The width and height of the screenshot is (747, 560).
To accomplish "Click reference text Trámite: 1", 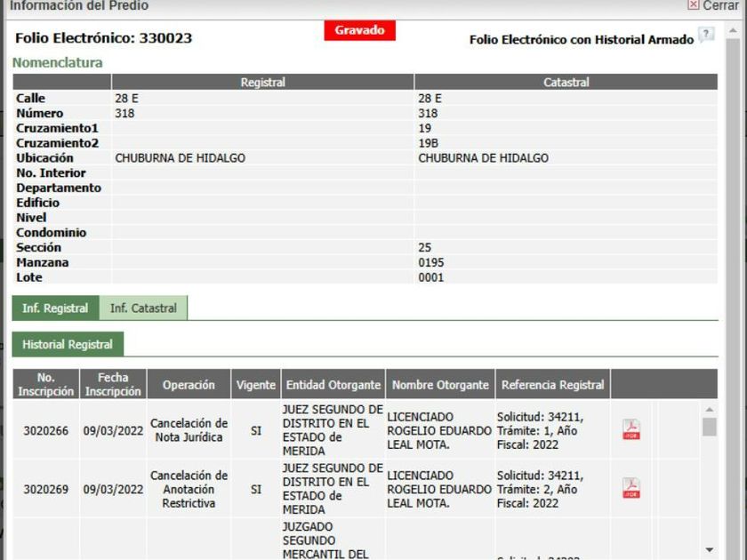I will coord(522,430).
